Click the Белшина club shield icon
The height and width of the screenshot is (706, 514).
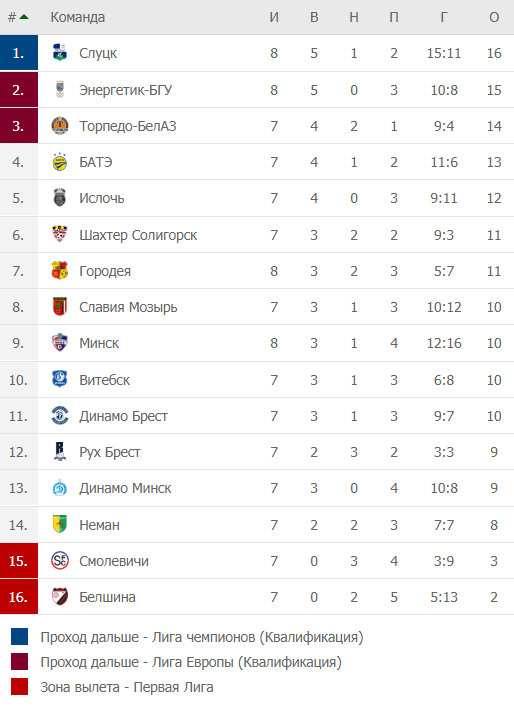(59, 597)
